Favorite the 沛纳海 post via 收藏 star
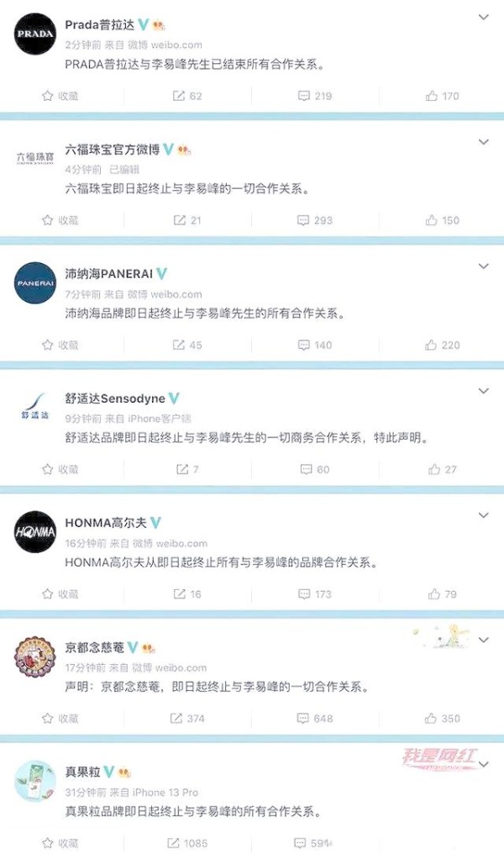 click(x=60, y=345)
